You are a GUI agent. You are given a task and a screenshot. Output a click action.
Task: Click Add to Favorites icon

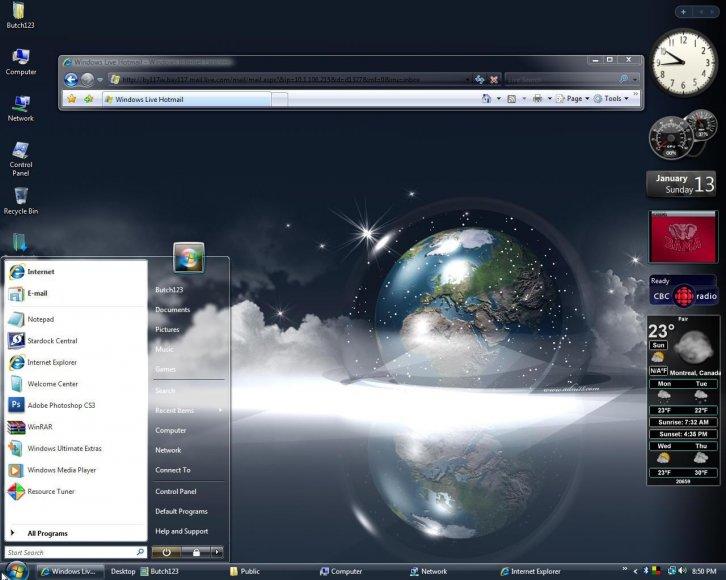tap(88, 99)
